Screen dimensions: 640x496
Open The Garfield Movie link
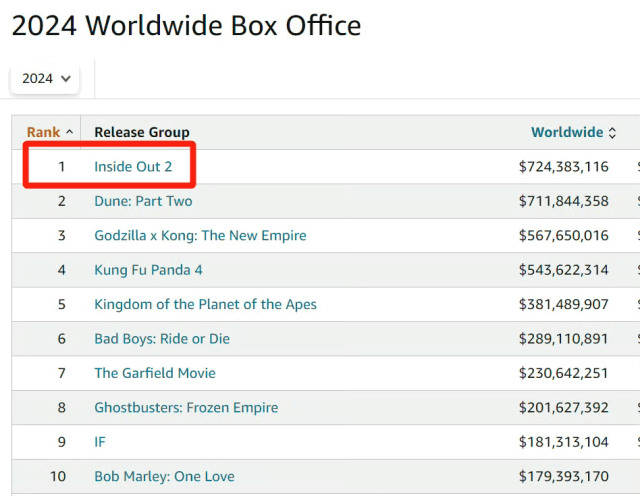pos(154,373)
